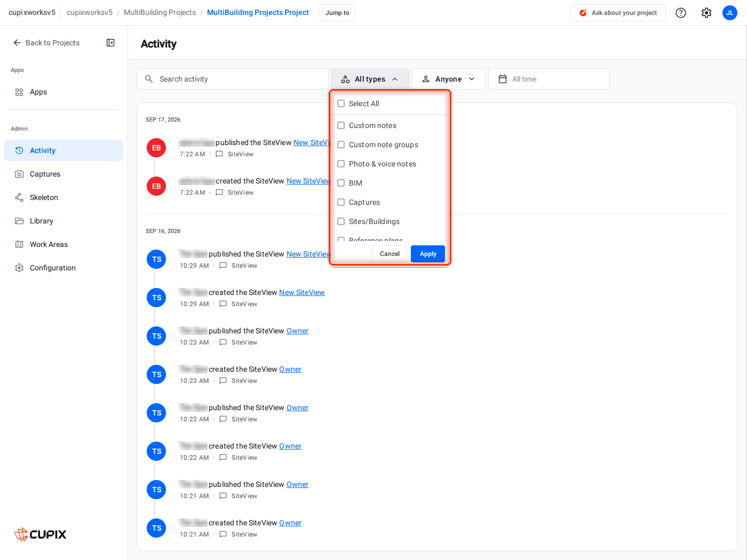747x560 pixels.
Task: Apply the selected type filters
Action: (x=428, y=254)
